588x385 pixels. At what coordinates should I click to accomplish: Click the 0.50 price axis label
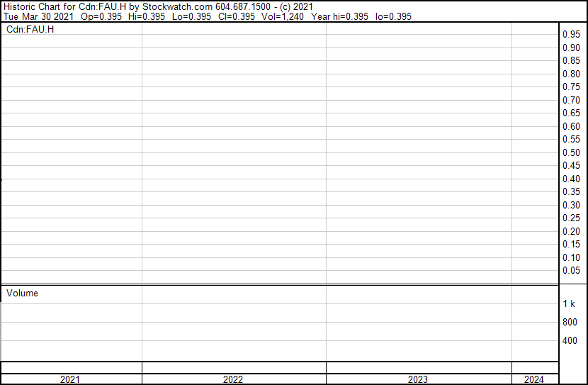(x=572, y=152)
